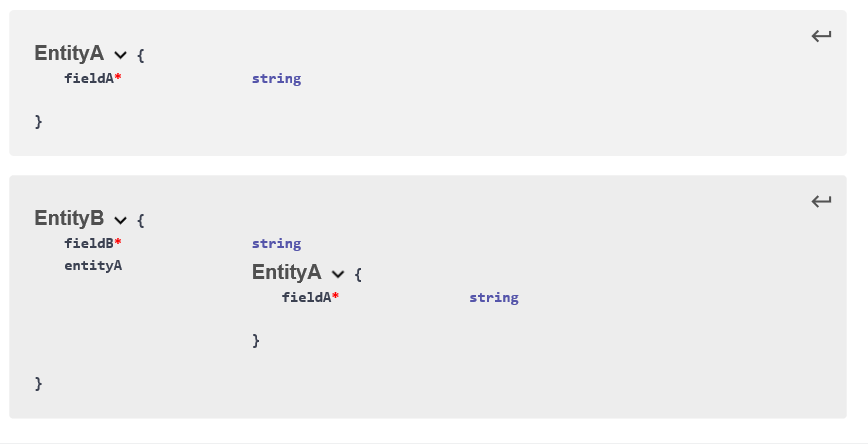Click the top EntityA model title
Screen dimensions: 868x444
[69, 54]
